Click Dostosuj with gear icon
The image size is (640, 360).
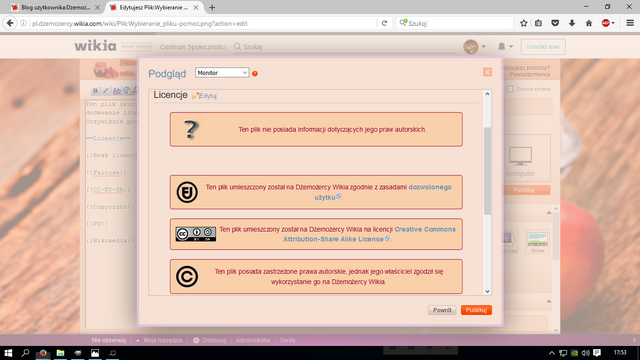point(209,340)
